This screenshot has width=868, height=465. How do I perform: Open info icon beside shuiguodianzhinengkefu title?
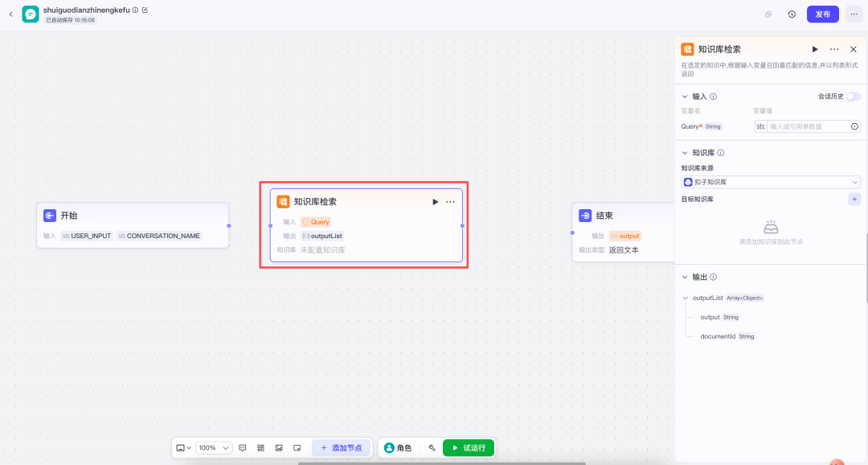[135, 10]
